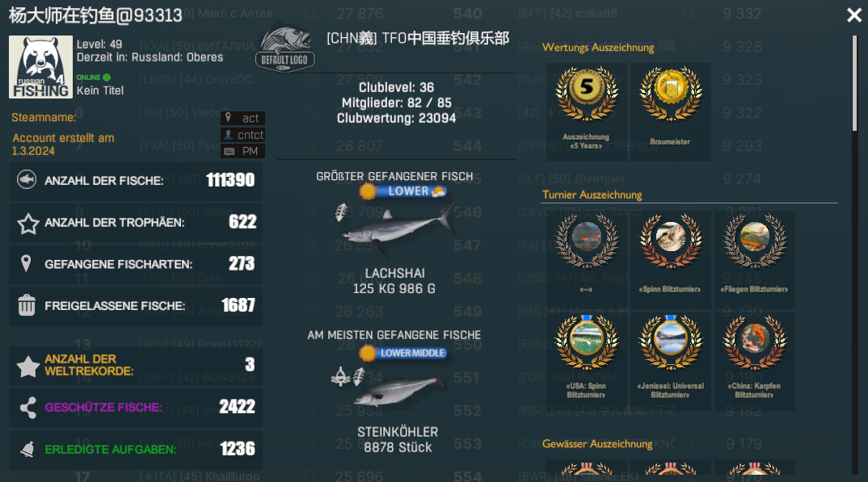This screenshot has height=482, width=868.
Task: Select the Fliegen Blitzturnier tournament medal
Action: pyautogui.click(x=755, y=241)
